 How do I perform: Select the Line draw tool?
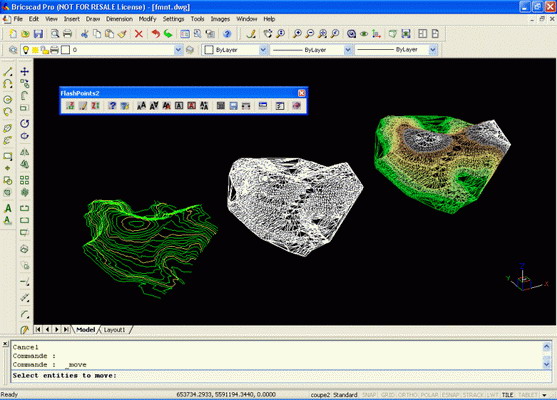(8, 71)
